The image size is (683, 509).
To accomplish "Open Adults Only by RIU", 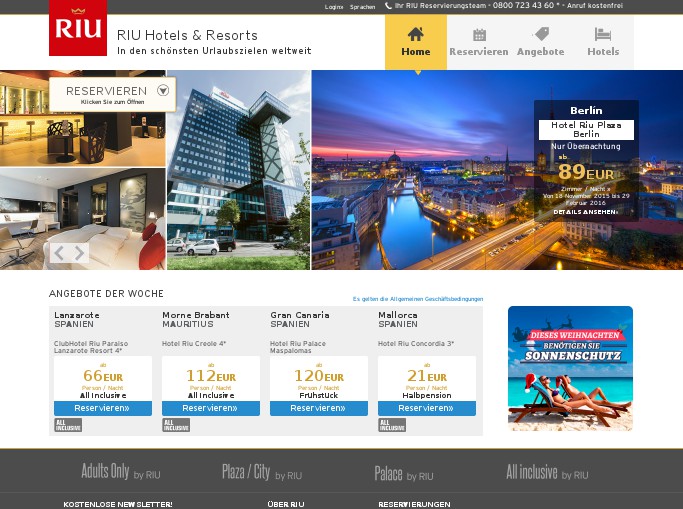I will [121, 472].
